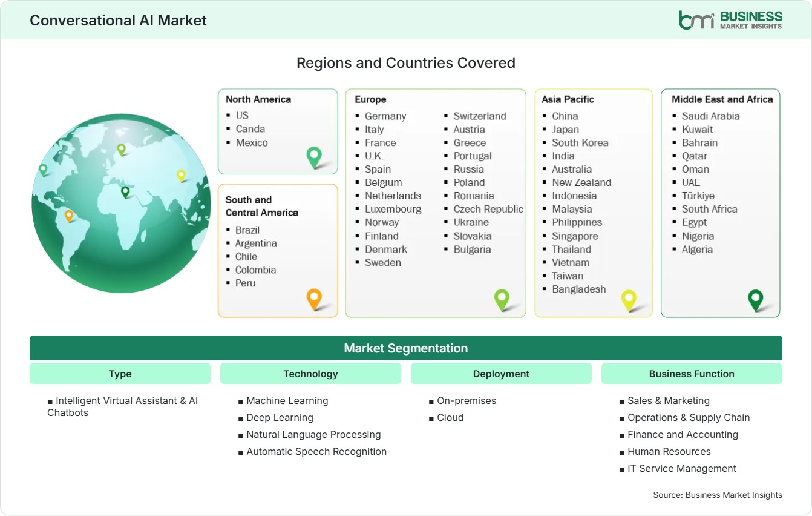812x516 pixels.
Task: Click 'Automatic Speech Recognition' under Technology
Action: (316, 452)
